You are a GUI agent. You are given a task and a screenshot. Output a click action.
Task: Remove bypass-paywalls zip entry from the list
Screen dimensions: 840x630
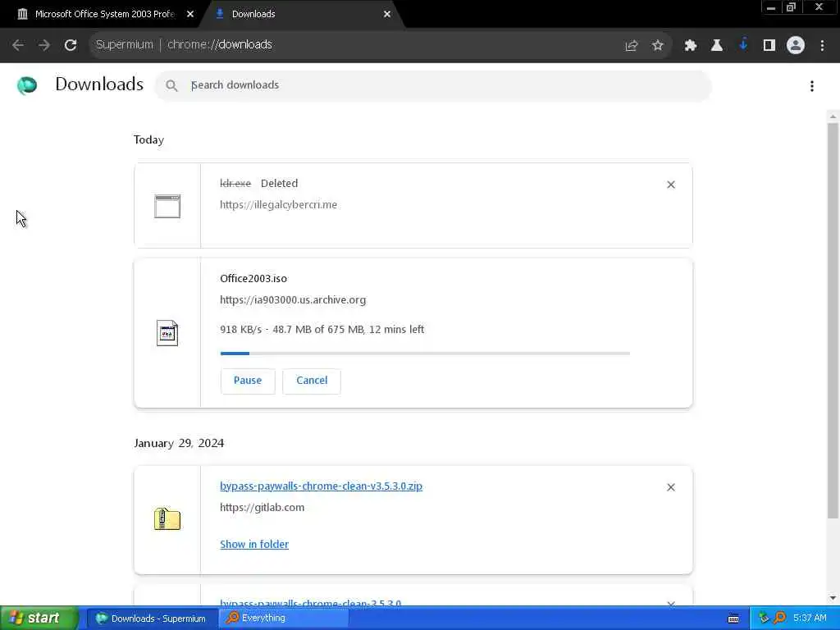pyautogui.click(x=671, y=487)
